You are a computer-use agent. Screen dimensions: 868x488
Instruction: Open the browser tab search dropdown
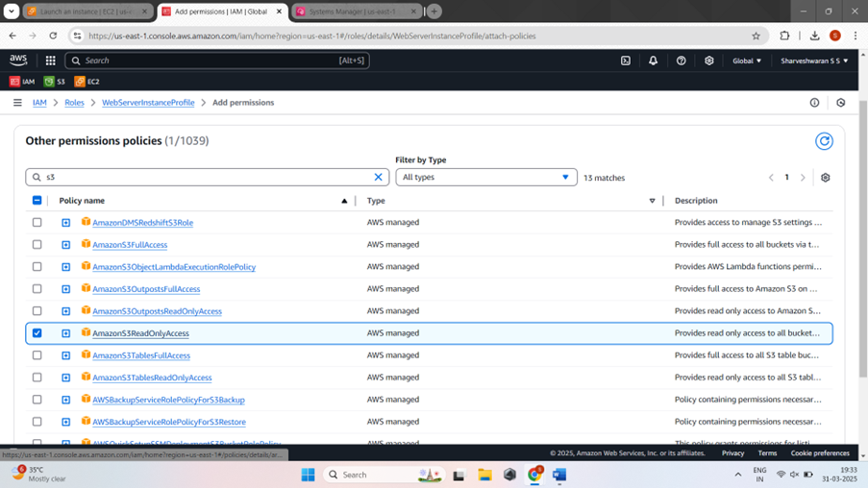[x=12, y=12]
